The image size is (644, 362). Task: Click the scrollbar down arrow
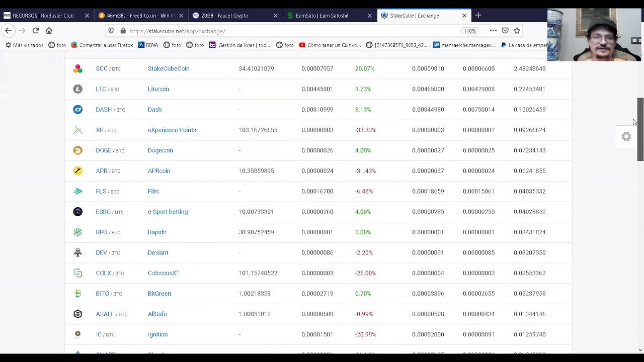(x=640, y=350)
